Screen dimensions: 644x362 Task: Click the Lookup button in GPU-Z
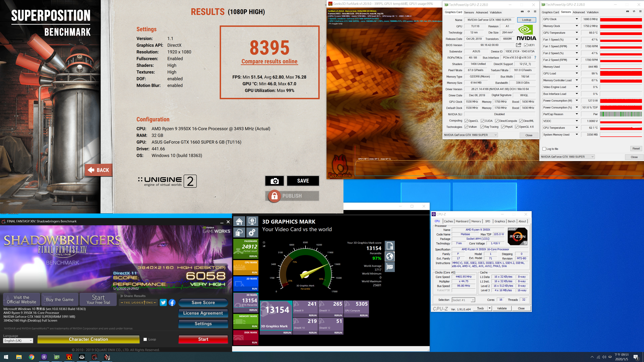click(526, 20)
